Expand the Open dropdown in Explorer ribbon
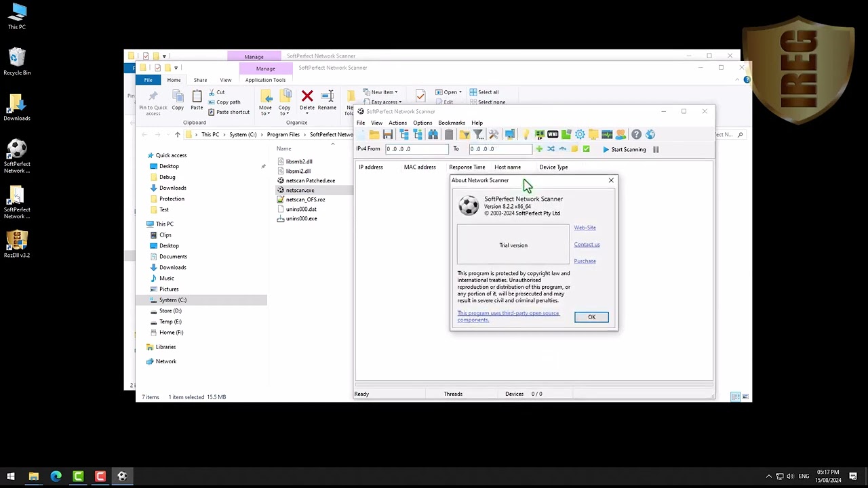 coord(460,92)
